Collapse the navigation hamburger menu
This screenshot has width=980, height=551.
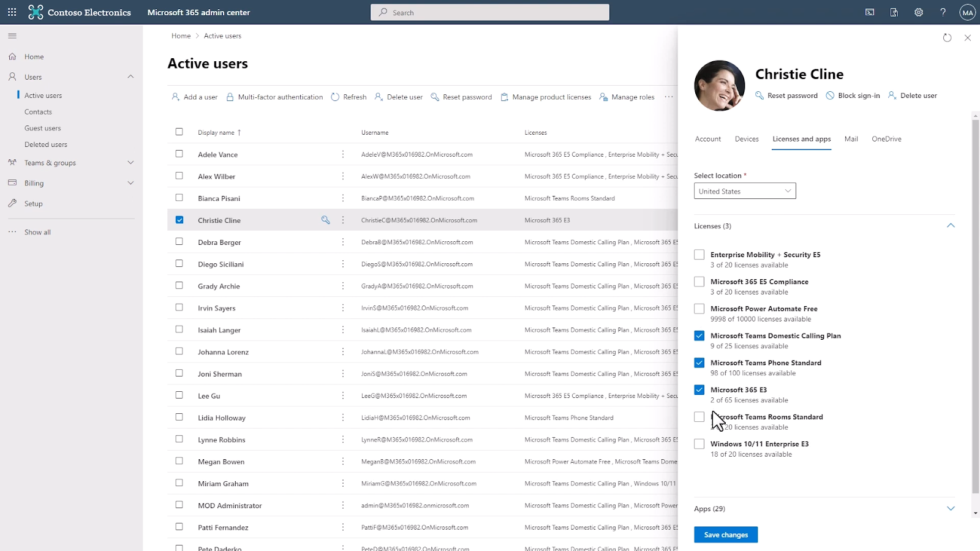(x=12, y=36)
